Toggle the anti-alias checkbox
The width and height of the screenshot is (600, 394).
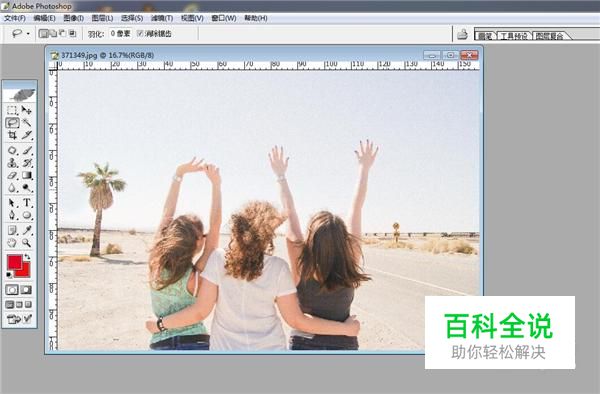[x=140, y=34]
